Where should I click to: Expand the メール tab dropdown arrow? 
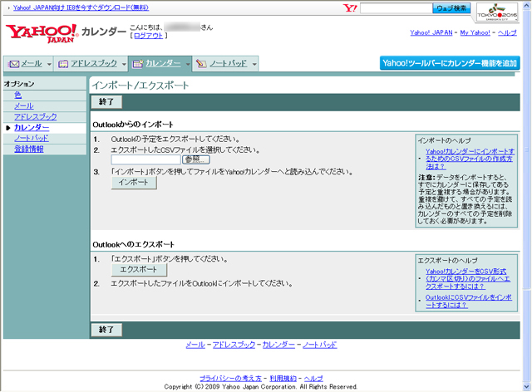coord(49,64)
